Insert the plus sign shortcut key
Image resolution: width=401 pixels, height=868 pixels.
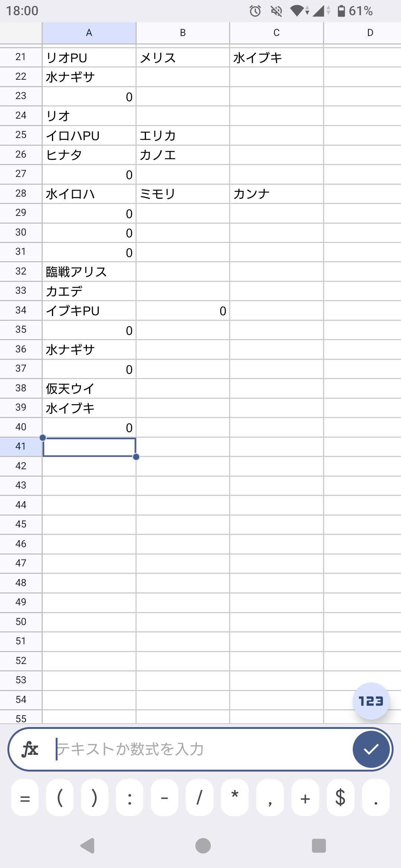point(305,798)
